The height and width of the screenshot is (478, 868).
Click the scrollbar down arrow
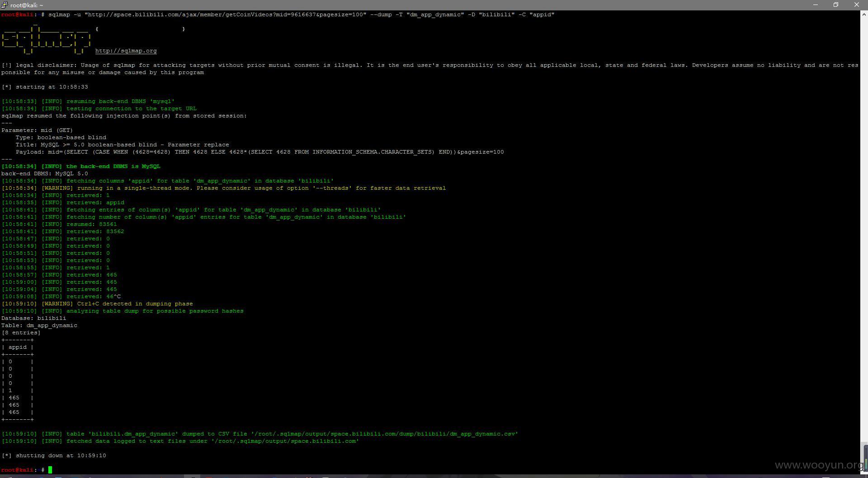pos(864,470)
